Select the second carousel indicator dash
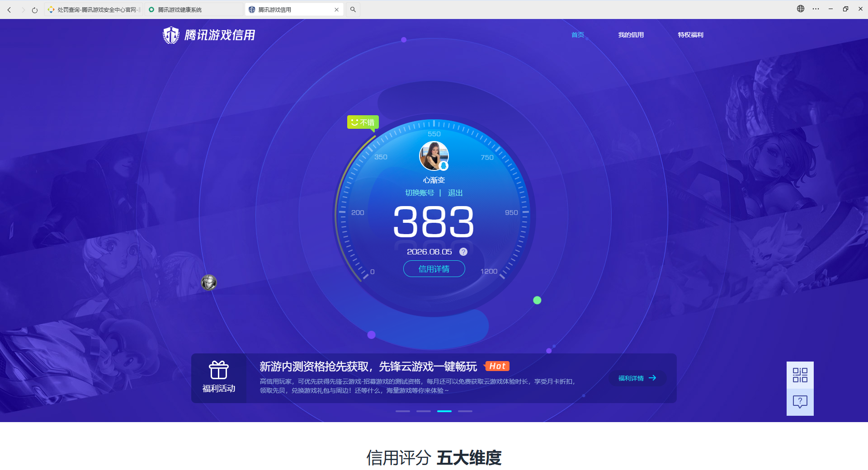Image resolution: width=868 pixels, height=470 pixels. 424,411
